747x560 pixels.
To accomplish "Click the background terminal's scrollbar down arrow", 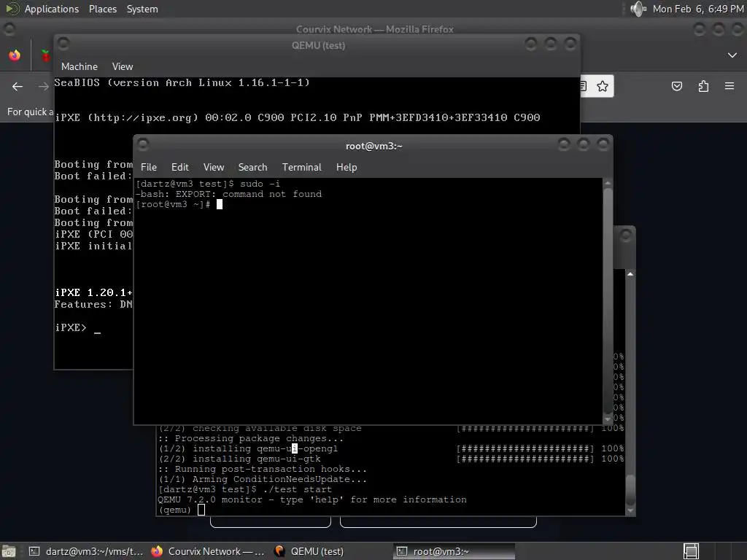I will pos(630,510).
